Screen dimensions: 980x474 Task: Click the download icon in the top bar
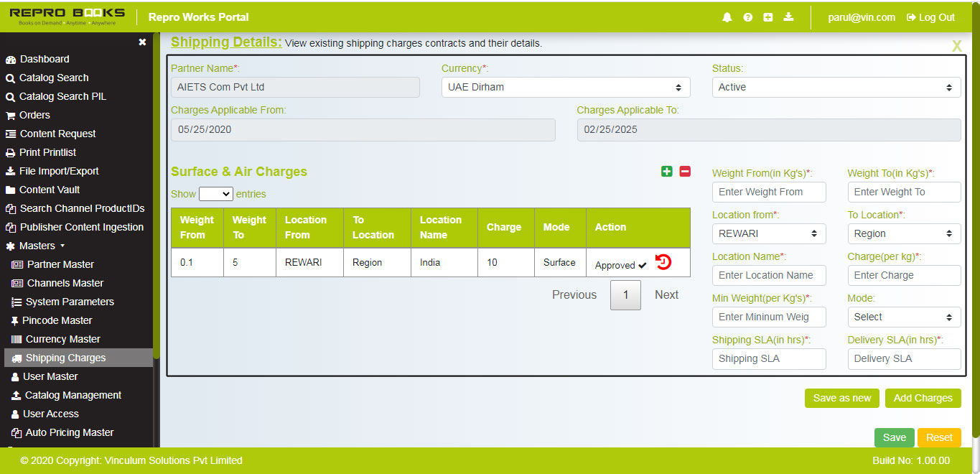(x=788, y=17)
